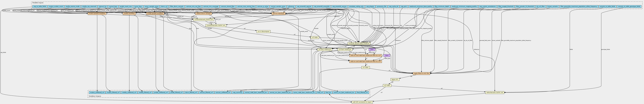The width and height of the screenshot is (644, 104).
Task: Click the filter_minimum_depth workflow input box
Action: tap(442, 6)
